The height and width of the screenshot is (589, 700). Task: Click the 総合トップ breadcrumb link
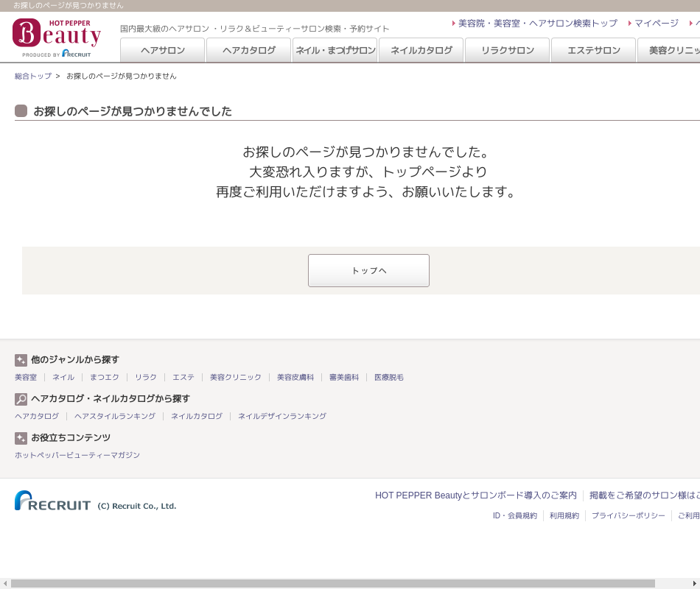pyautogui.click(x=33, y=76)
